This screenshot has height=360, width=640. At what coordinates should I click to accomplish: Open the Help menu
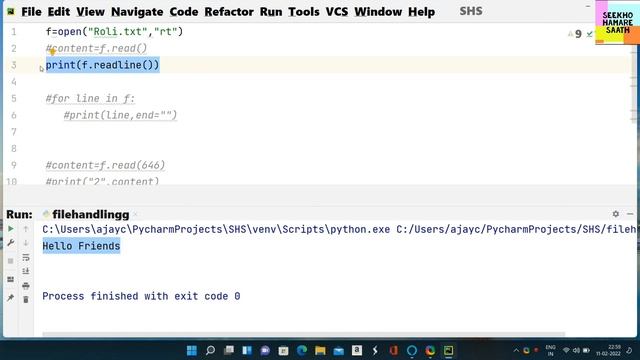[x=421, y=12]
